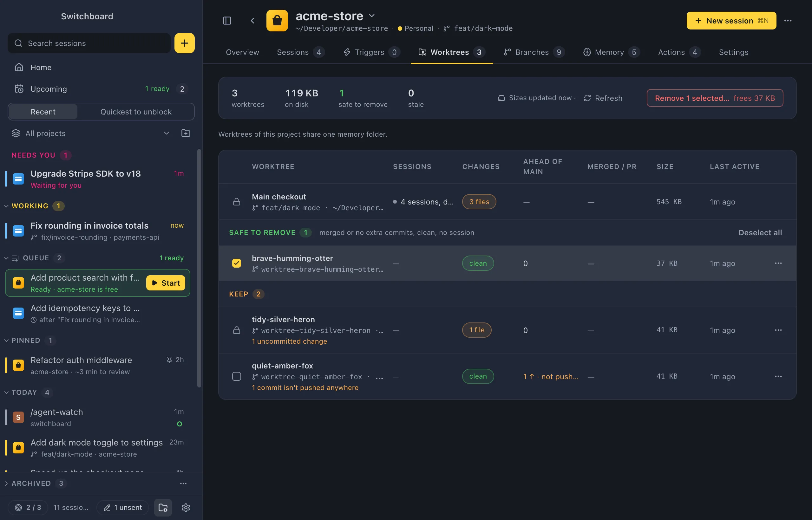Click the 2 / 3 target indicator
This screenshot has width=812, height=520.
28,507
